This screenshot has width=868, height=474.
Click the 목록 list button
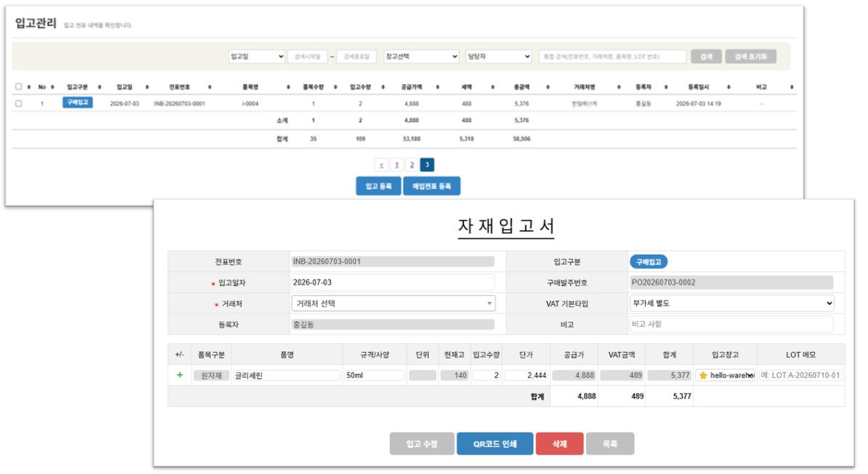click(x=610, y=444)
